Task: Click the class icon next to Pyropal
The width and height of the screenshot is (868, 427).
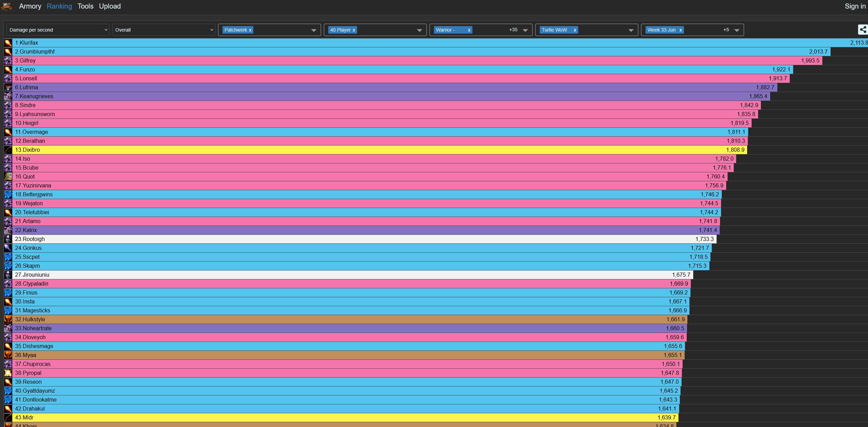Action: 8,373
